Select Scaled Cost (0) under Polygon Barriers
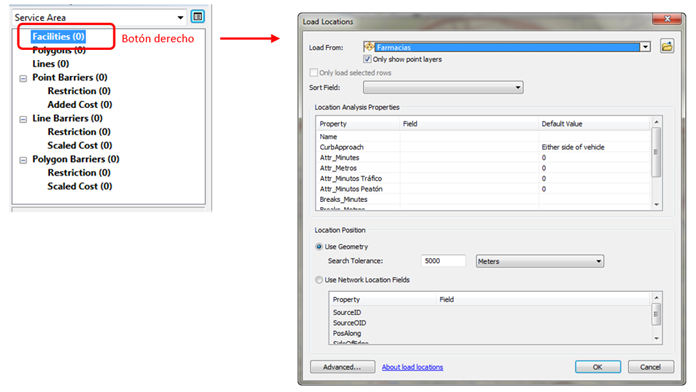Screen dimensions: 696x392 coord(80,186)
